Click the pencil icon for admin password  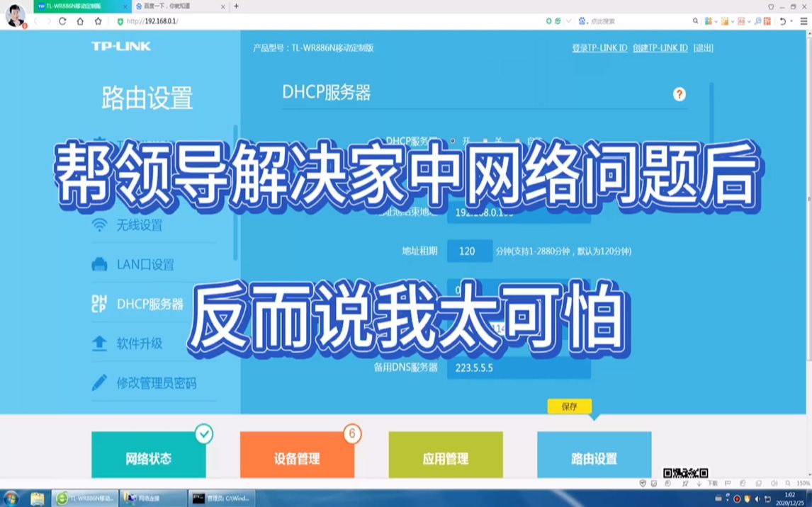99,383
